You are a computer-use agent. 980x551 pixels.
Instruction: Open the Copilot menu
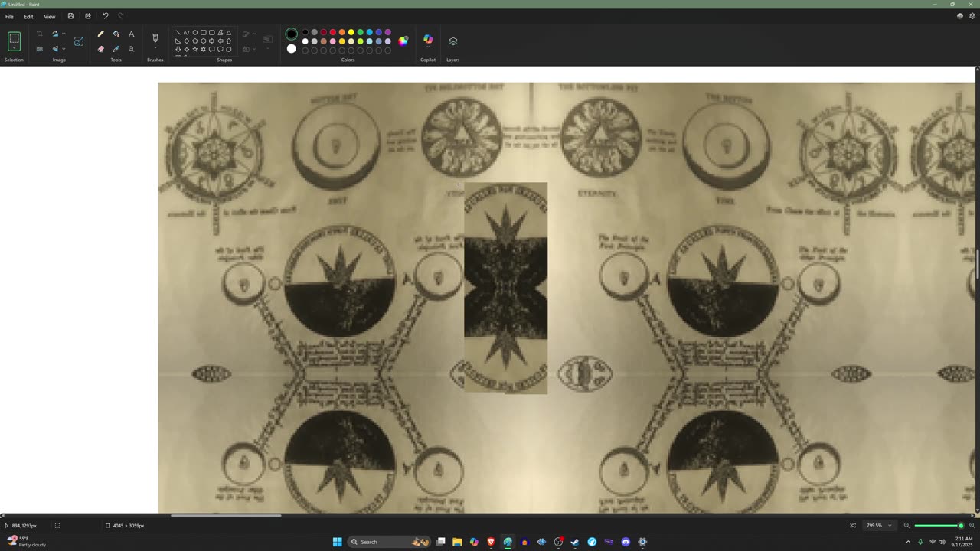428,40
